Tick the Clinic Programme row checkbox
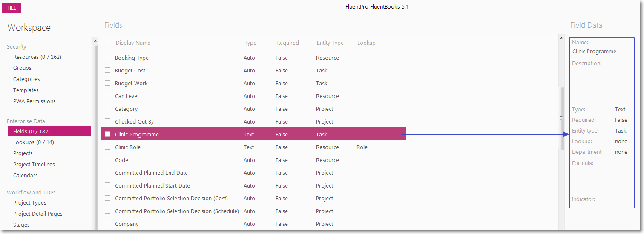 [108, 134]
